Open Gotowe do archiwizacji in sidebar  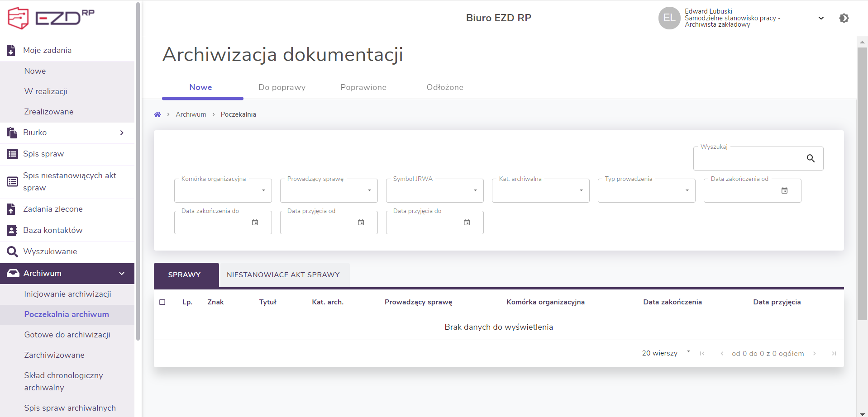tap(67, 335)
